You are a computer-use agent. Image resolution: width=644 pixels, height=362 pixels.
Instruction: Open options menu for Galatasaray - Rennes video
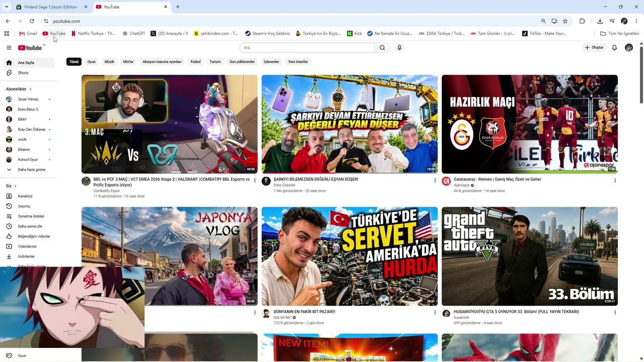pyautogui.click(x=615, y=180)
